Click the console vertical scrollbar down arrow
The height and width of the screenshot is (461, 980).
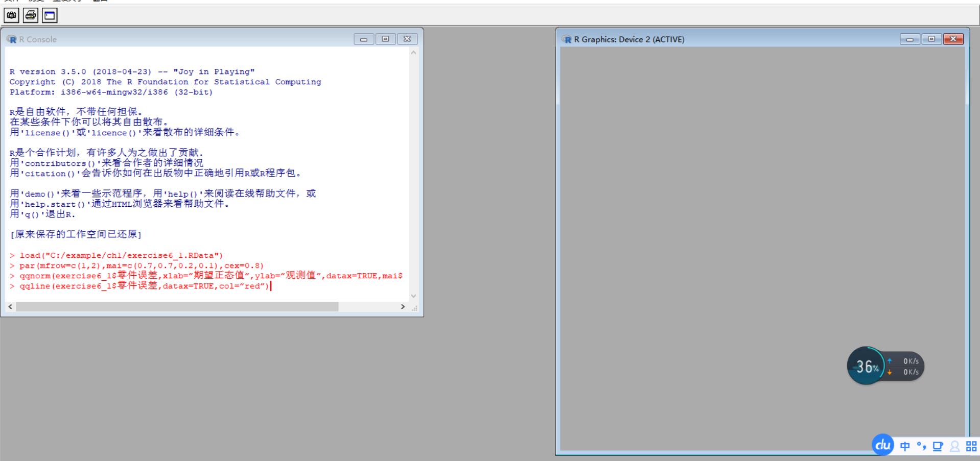[413, 296]
